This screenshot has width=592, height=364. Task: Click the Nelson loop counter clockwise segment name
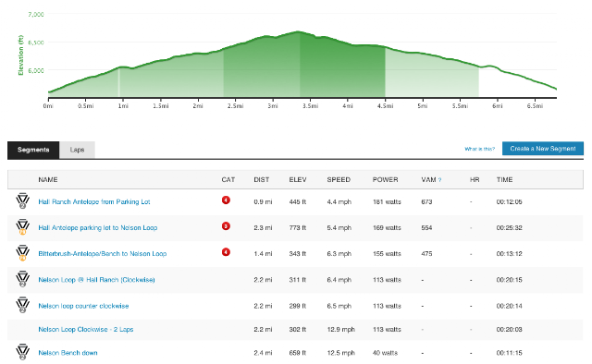(83, 306)
